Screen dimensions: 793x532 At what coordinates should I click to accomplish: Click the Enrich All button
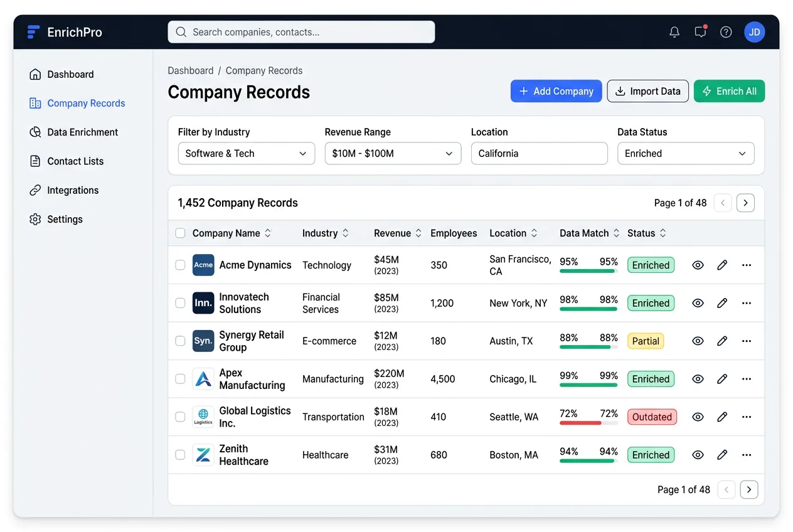[729, 91]
